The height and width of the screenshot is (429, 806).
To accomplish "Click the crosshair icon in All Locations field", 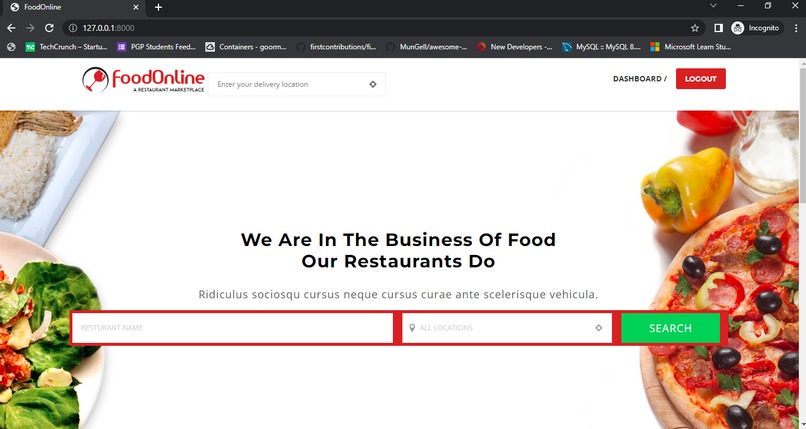I will coord(598,328).
